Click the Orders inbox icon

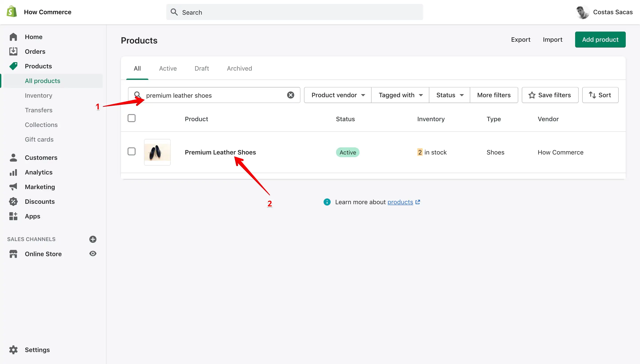pos(13,51)
